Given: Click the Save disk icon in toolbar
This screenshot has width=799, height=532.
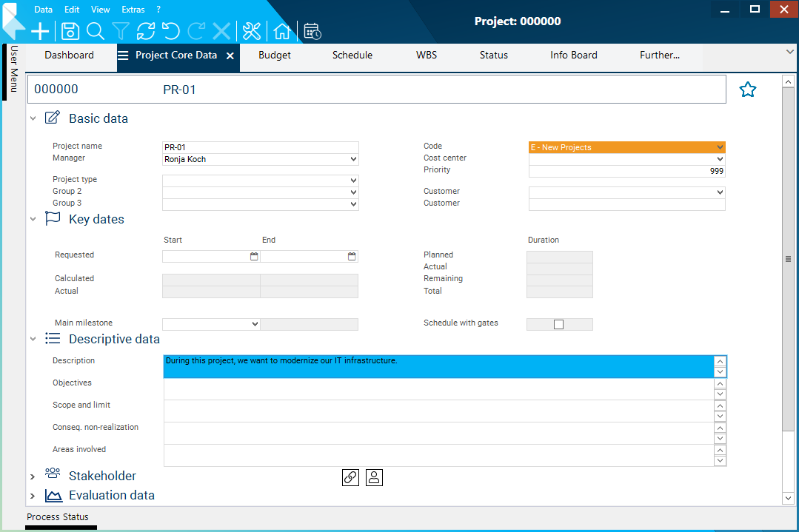Looking at the screenshot, I should pyautogui.click(x=70, y=31).
